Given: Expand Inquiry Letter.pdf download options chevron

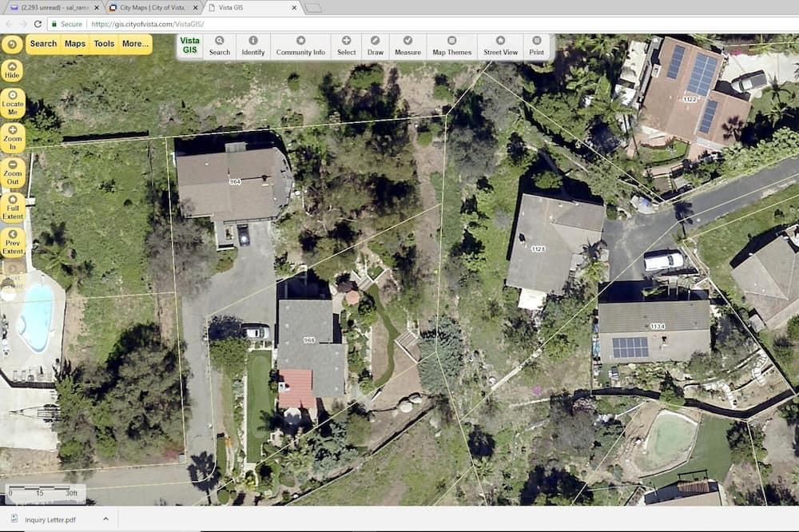Looking at the screenshot, I should [x=105, y=519].
